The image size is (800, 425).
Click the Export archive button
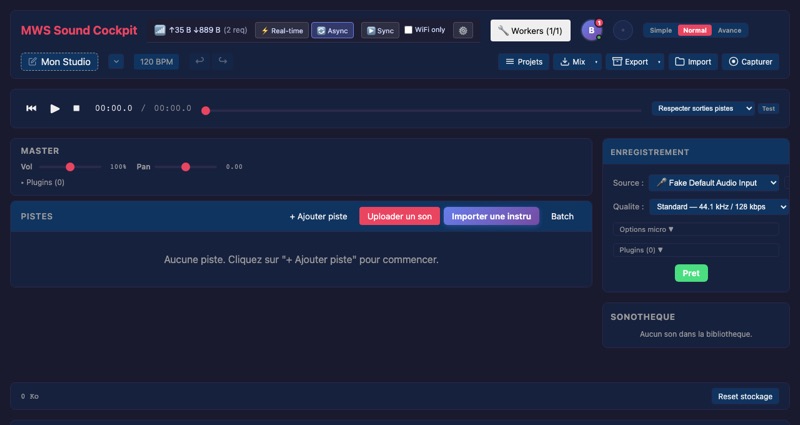[630, 62]
